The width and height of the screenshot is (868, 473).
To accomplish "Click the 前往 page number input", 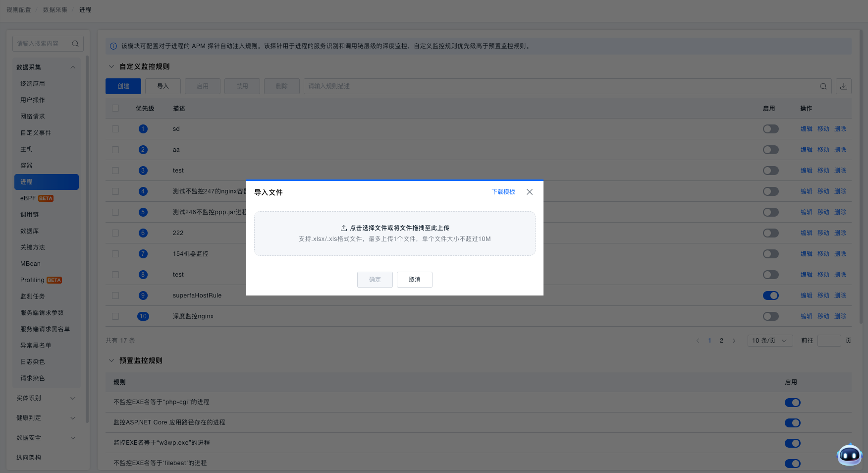I will tap(829, 341).
